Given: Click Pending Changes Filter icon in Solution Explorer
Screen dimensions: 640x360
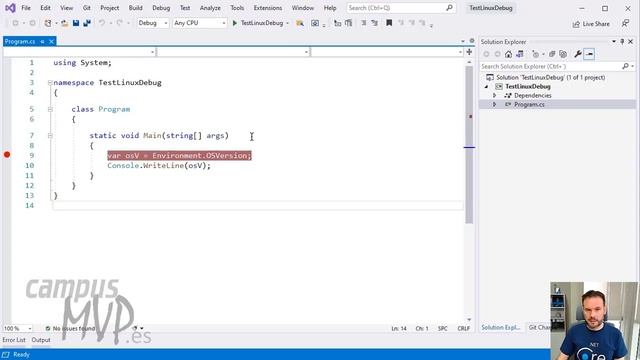Looking at the screenshot, I should (x=536, y=54).
